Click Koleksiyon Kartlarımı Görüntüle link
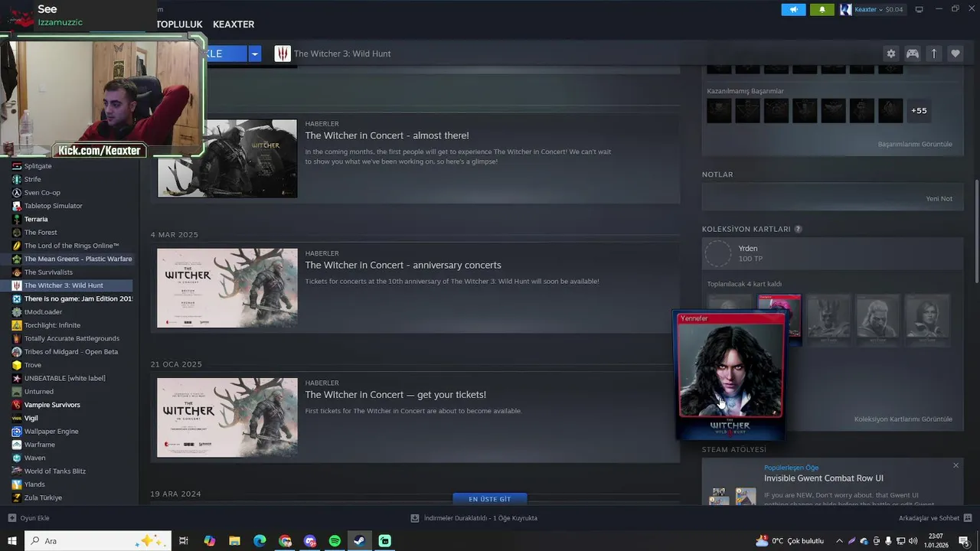This screenshot has width=980, height=551. pyautogui.click(x=903, y=419)
